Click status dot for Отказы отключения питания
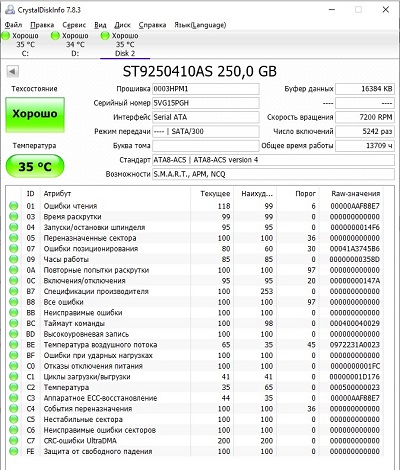The height and width of the screenshot is (470, 400). pos(14,366)
